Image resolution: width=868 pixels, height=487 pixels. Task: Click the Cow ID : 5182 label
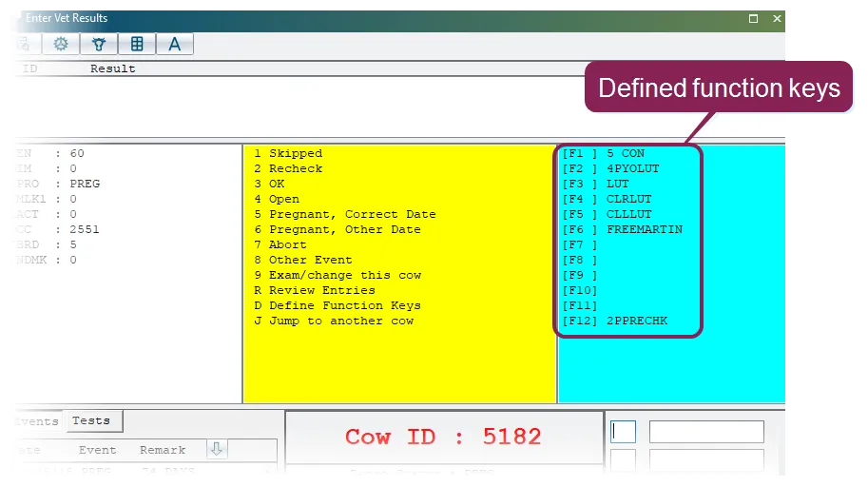[x=443, y=437]
